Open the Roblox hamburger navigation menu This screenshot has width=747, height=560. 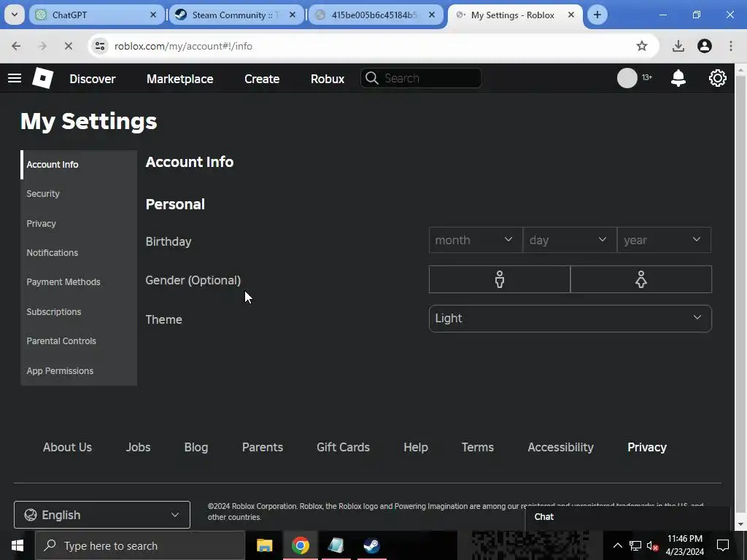coord(15,78)
